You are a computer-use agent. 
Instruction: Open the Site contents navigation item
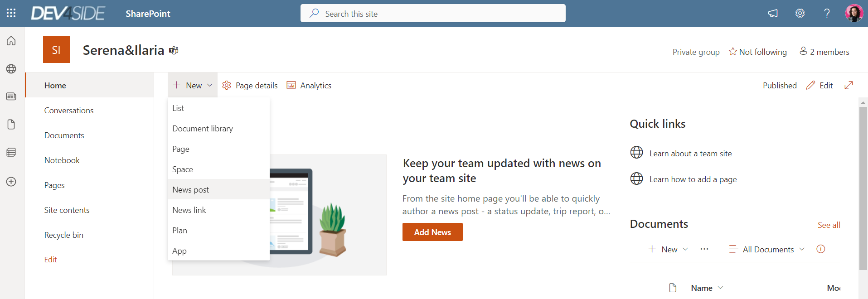tap(67, 210)
